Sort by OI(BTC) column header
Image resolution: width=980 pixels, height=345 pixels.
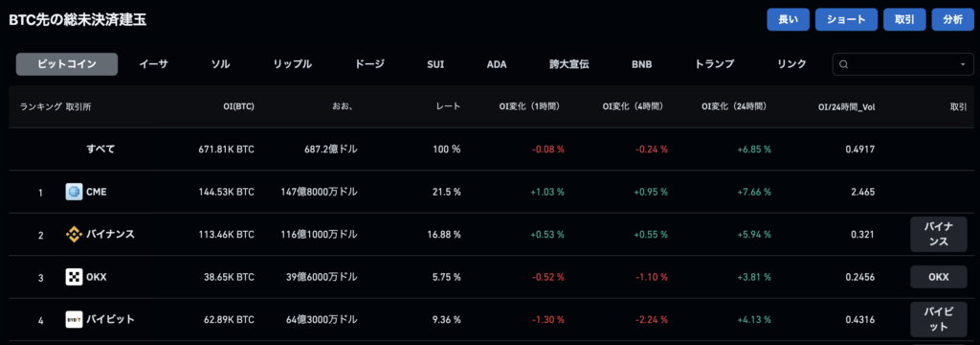[x=238, y=107]
